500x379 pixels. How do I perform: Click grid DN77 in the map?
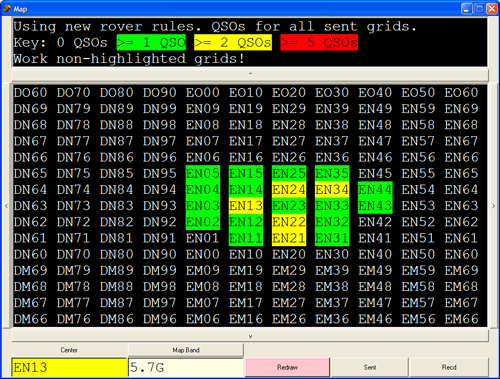(x=73, y=141)
